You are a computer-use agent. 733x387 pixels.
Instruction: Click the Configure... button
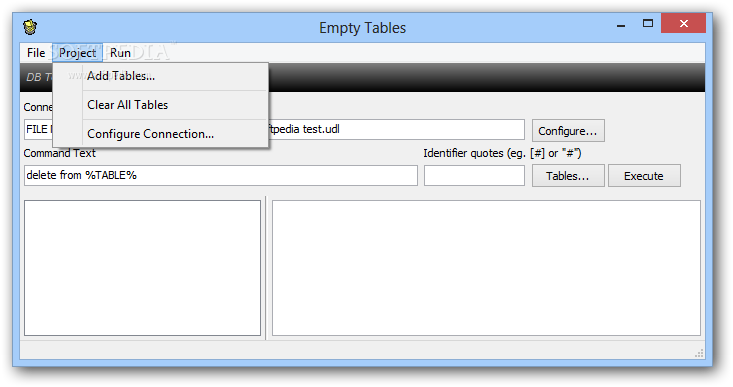(568, 131)
